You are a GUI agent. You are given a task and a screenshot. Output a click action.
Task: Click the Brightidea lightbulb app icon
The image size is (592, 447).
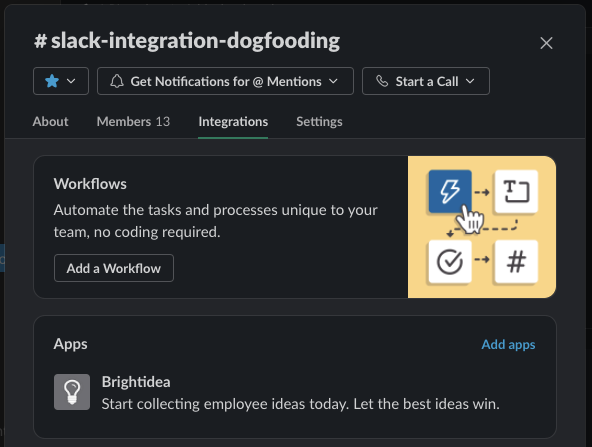(x=72, y=392)
